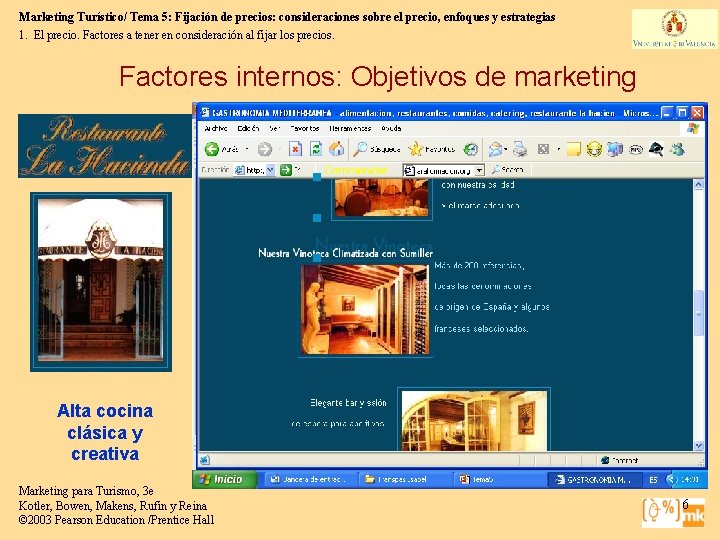This screenshot has width=720, height=540.
Task: Open the Favoritos menu in menu bar
Action: click(x=304, y=129)
